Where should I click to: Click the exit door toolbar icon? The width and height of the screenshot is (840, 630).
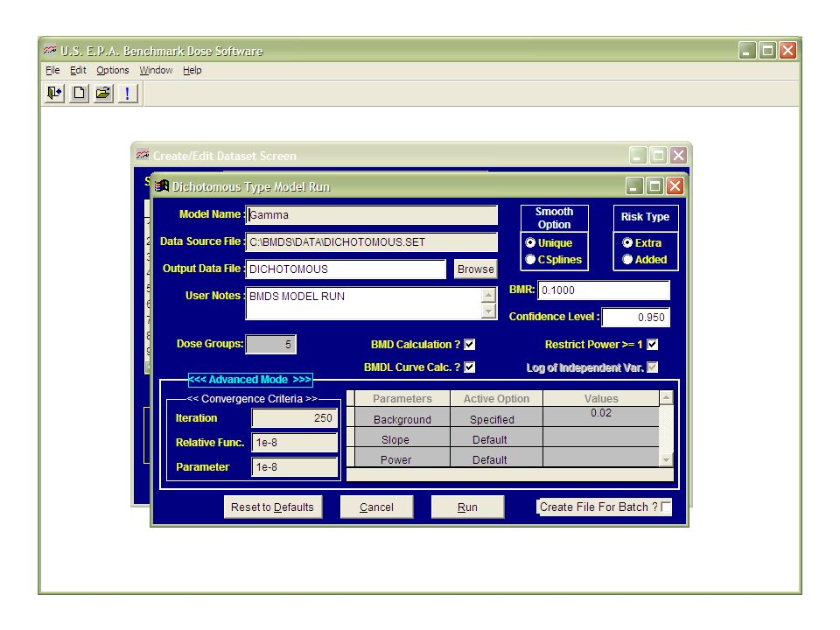[54, 94]
